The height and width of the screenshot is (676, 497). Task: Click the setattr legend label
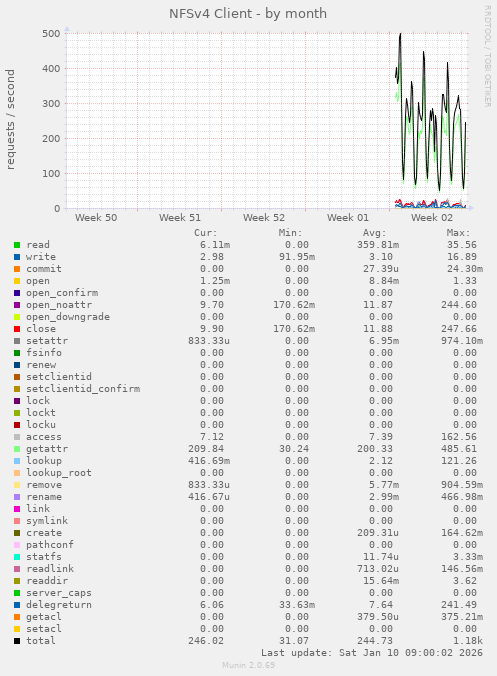(x=47, y=341)
